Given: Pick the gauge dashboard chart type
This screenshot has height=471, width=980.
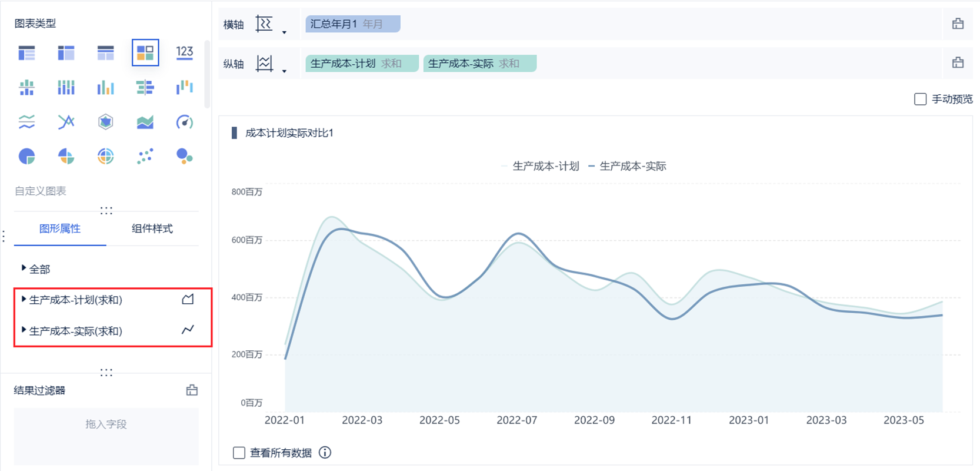Looking at the screenshot, I should 185,122.
